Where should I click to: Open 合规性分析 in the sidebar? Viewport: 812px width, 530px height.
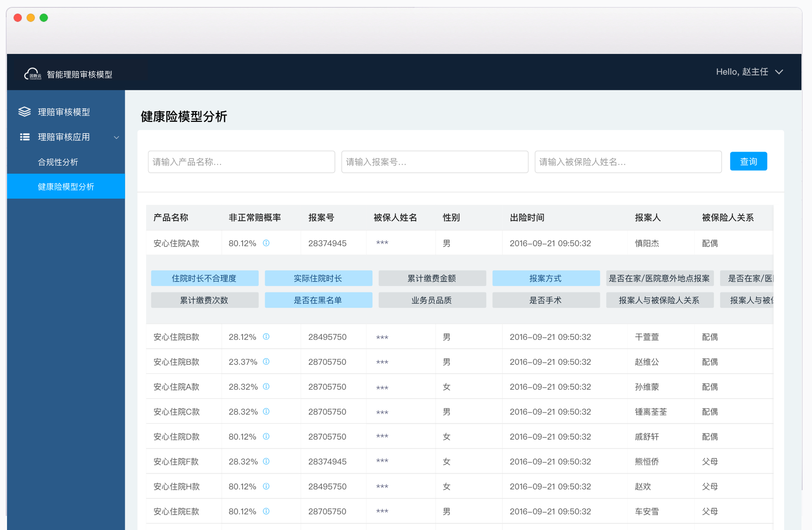(58, 162)
